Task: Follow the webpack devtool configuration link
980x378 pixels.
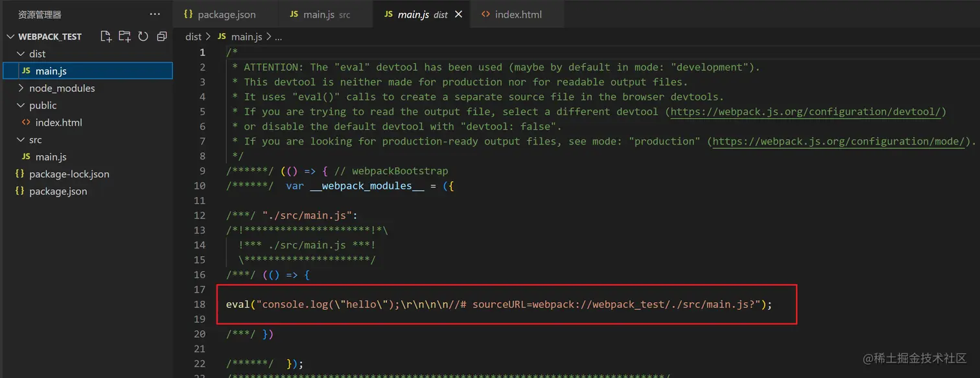Action: click(x=806, y=112)
